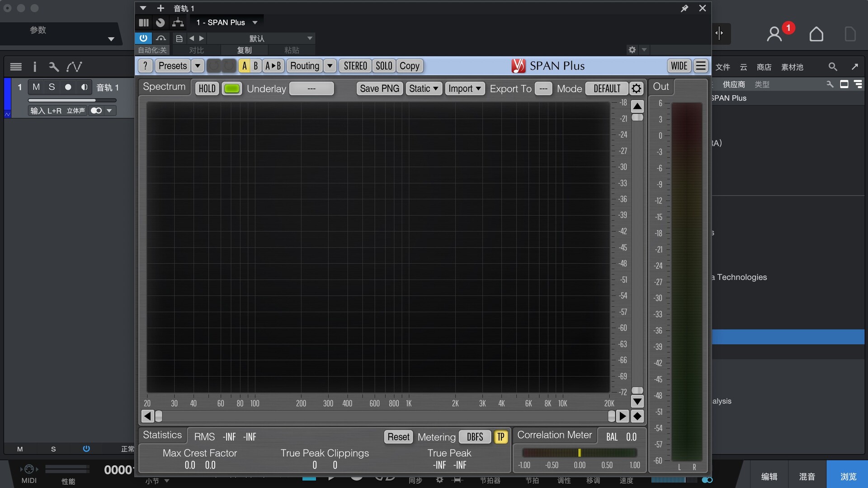The width and height of the screenshot is (868, 488).
Task: Click the home icon in top bar
Action: (x=816, y=34)
